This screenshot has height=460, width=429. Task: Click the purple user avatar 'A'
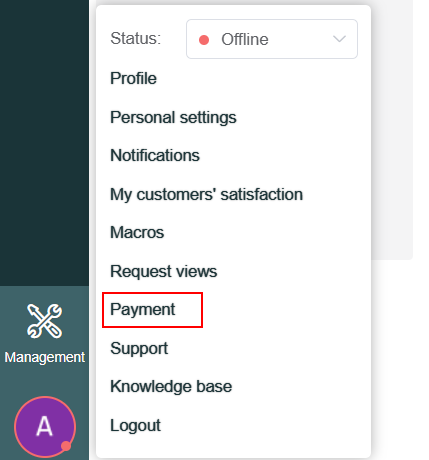click(45, 427)
